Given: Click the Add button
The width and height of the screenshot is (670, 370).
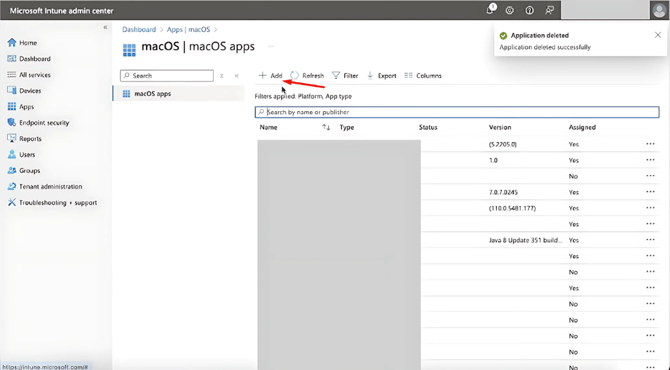Looking at the screenshot, I should point(270,76).
